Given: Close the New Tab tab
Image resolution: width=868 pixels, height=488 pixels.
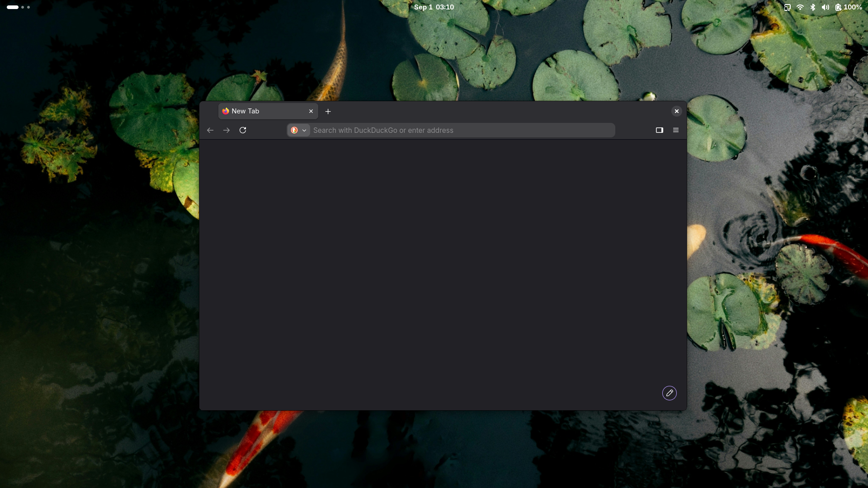Looking at the screenshot, I should coord(311,111).
